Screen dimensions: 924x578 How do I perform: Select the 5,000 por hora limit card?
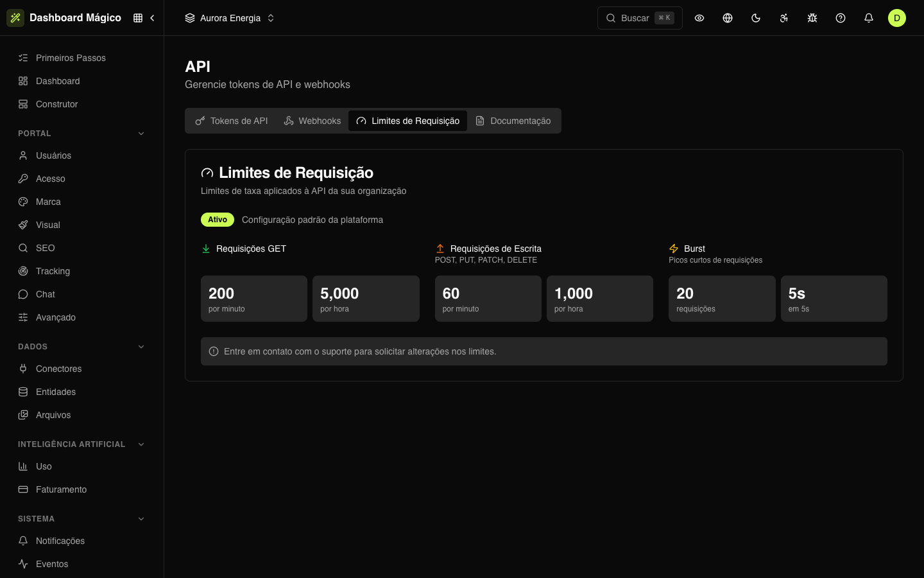click(366, 299)
